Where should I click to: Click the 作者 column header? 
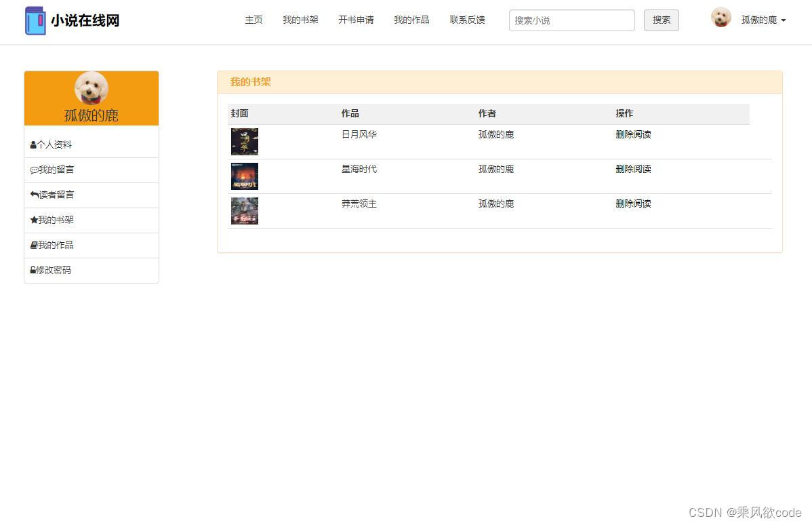click(x=487, y=113)
